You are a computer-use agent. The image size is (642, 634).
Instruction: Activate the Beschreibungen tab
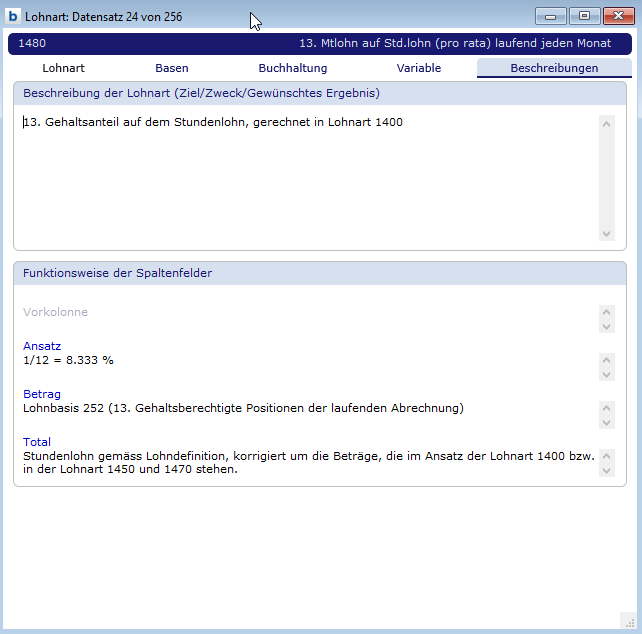pos(554,68)
